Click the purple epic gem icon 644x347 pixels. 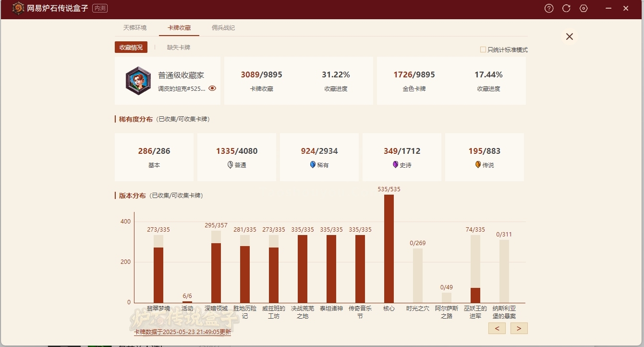click(396, 165)
